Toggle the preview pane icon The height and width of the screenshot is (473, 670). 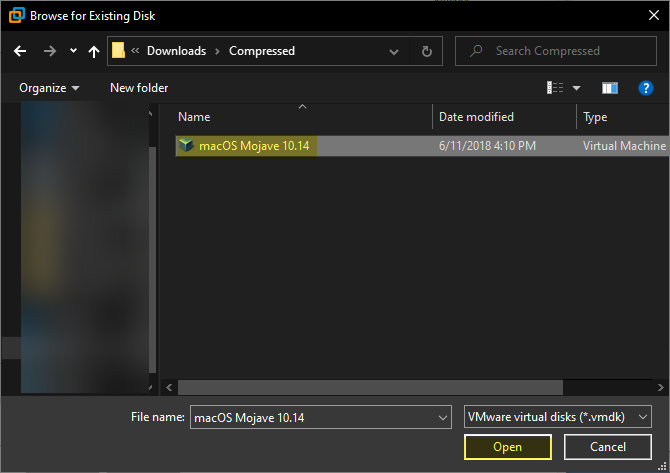(x=610, y=88)
